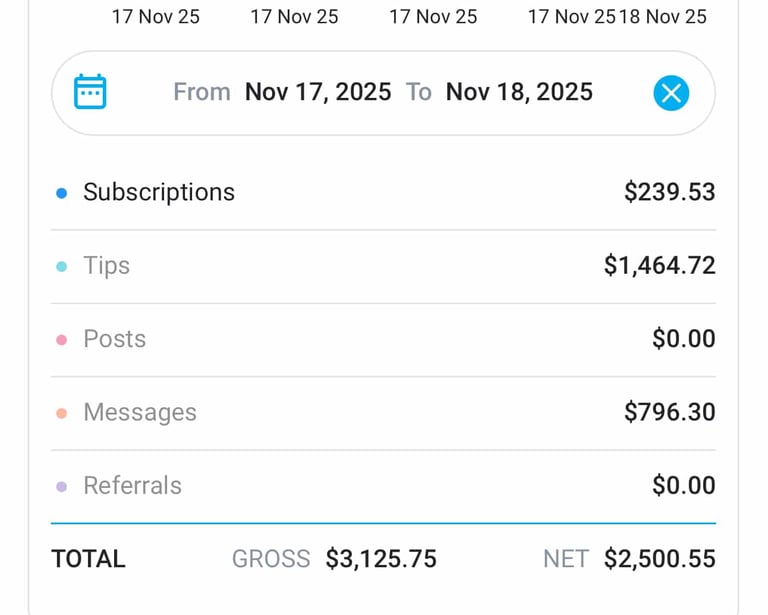768x615 pixels.
Task: Click the blue Subscriptions legend dot
Action: [61, 193]
